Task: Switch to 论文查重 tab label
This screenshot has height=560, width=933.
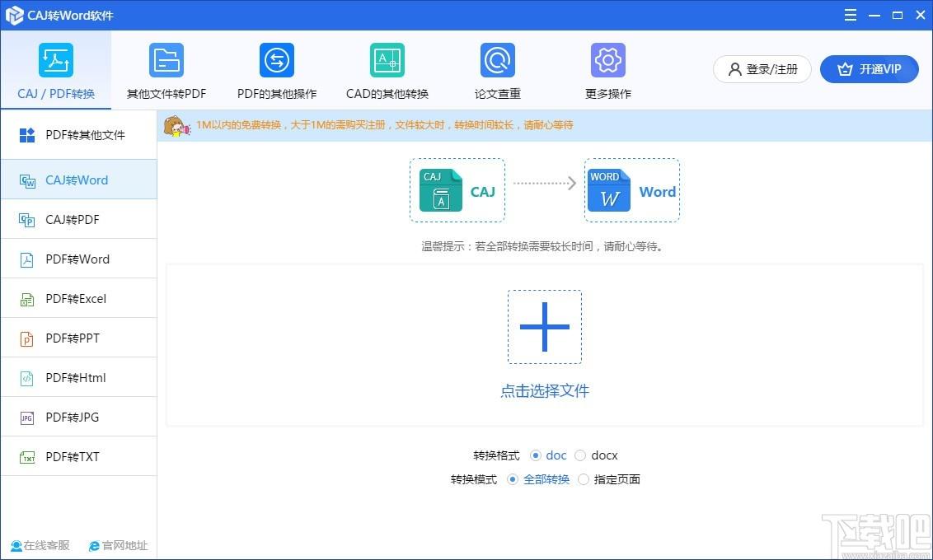Action: tap(498, 94)
